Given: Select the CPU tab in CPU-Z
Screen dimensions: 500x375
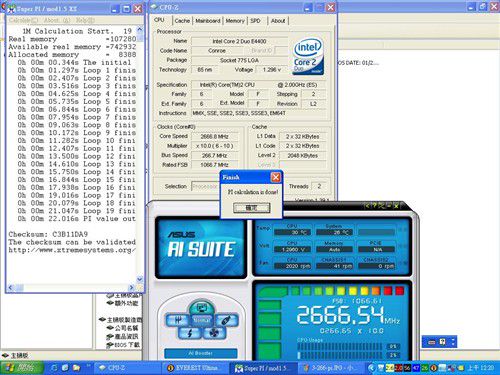Looking at the screenshot, I should [x=160, y=20].
